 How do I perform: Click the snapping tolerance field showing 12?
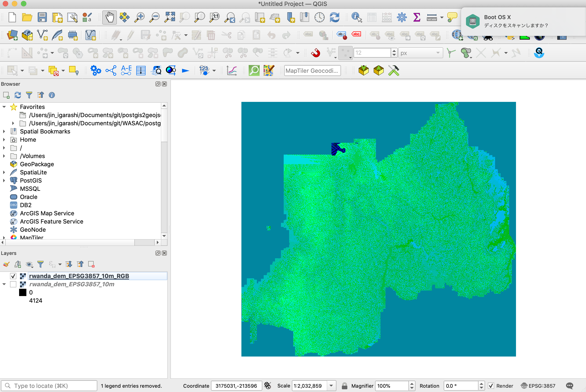click(372, 53)
